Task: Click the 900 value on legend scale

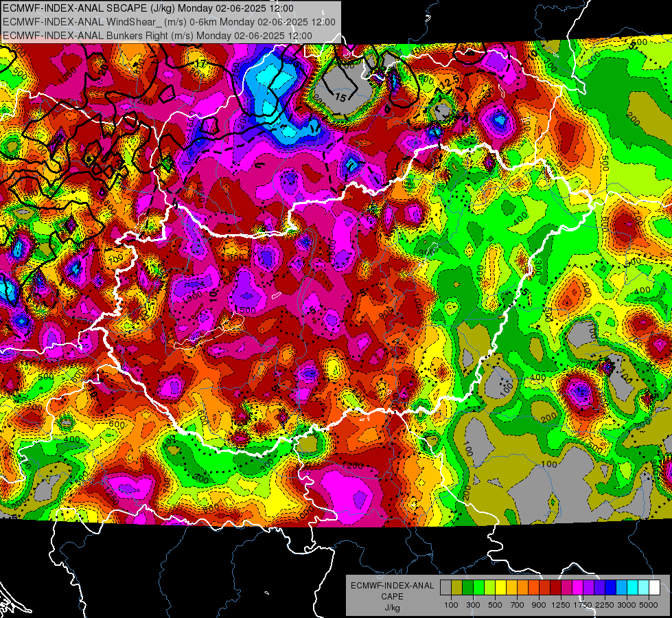Action: point(539,605)
